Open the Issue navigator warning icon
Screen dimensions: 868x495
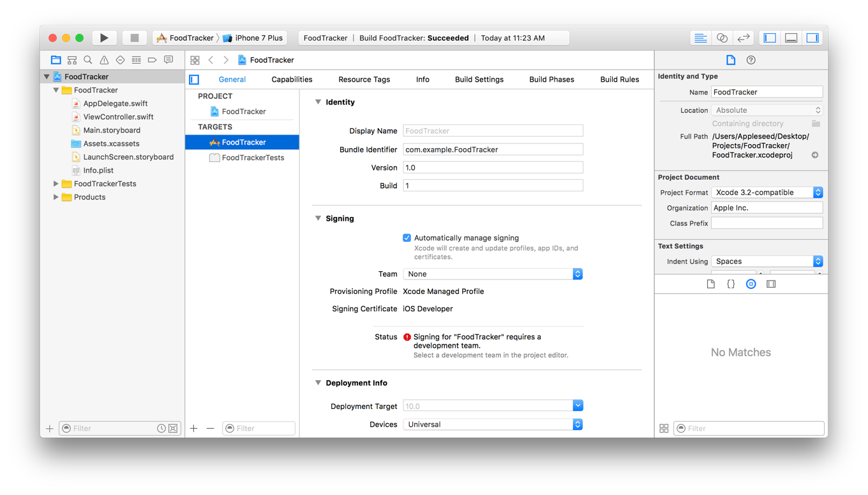(104, 60)
